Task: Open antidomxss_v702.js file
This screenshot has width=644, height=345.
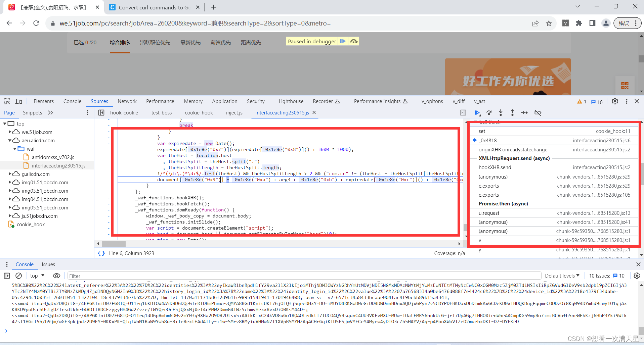Action: point(53,157)
